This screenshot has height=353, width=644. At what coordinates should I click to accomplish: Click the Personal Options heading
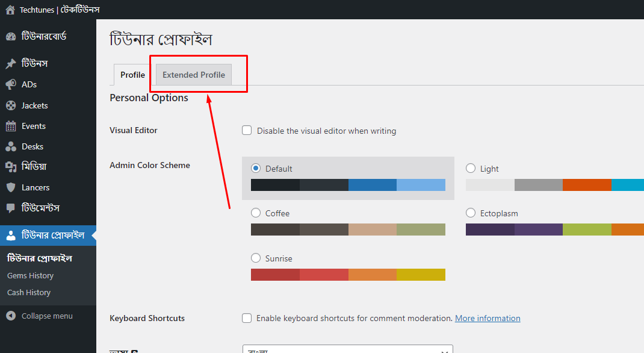pyautogui.click(x=149, y=98)
